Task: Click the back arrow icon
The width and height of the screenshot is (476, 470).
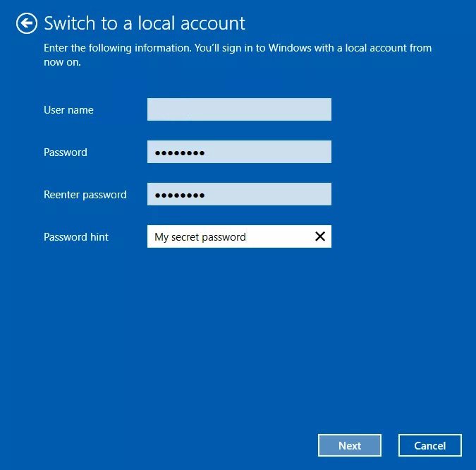Action: [27, 23]
